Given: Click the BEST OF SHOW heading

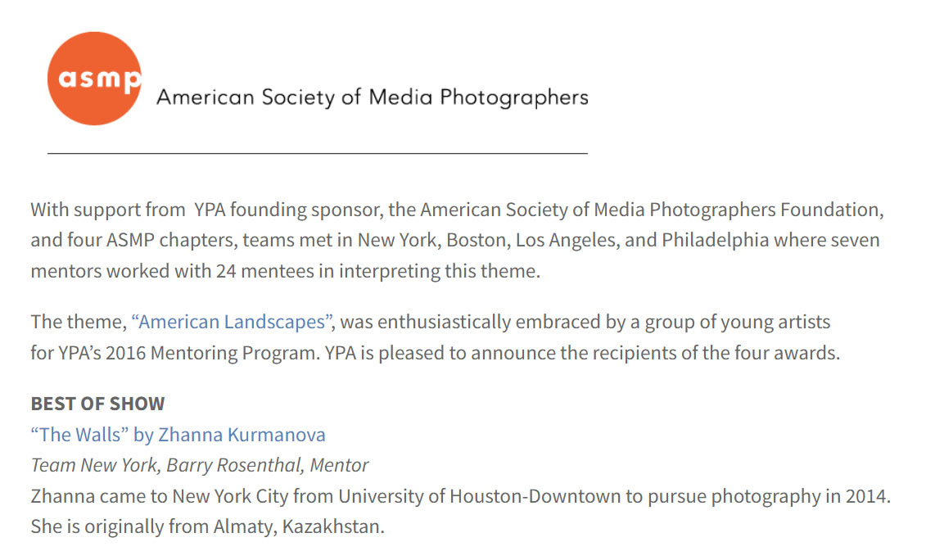Looking at the screenshot, I should (x=97, y=404).
